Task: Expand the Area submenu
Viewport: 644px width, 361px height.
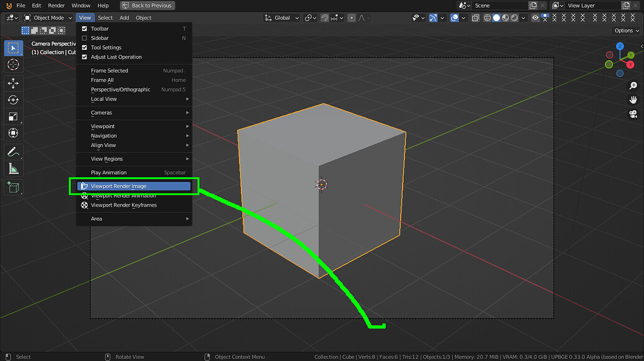Action: [134, 219]
